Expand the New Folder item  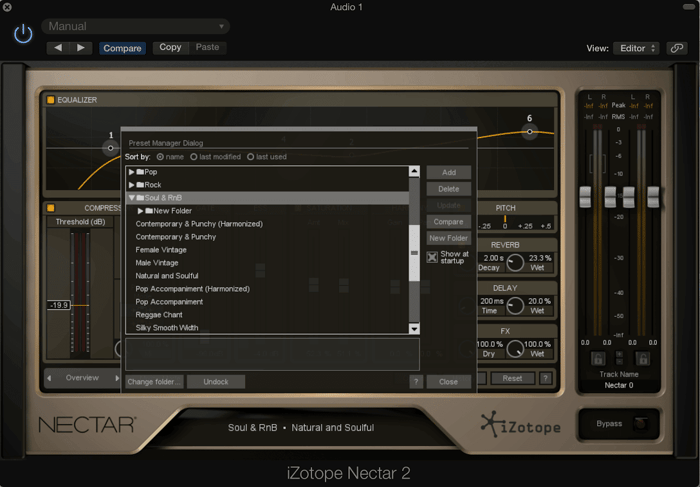pyautogui.click(x=140, y=211)
